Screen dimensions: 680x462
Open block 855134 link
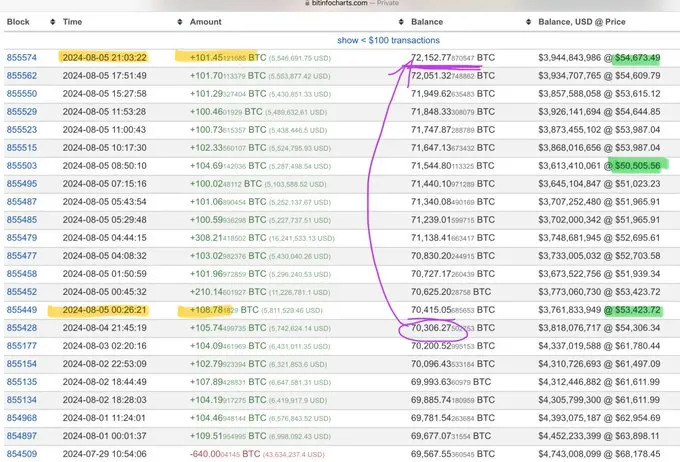tap(22, 400)
